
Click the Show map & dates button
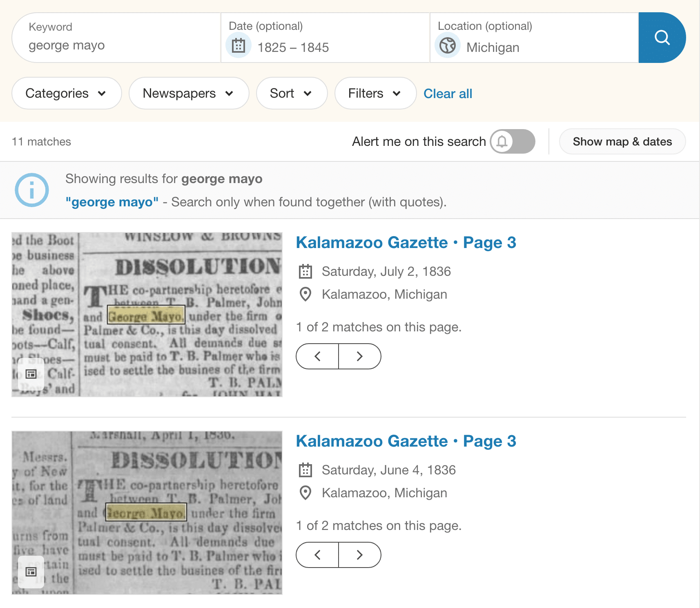[x=622, y=141]
